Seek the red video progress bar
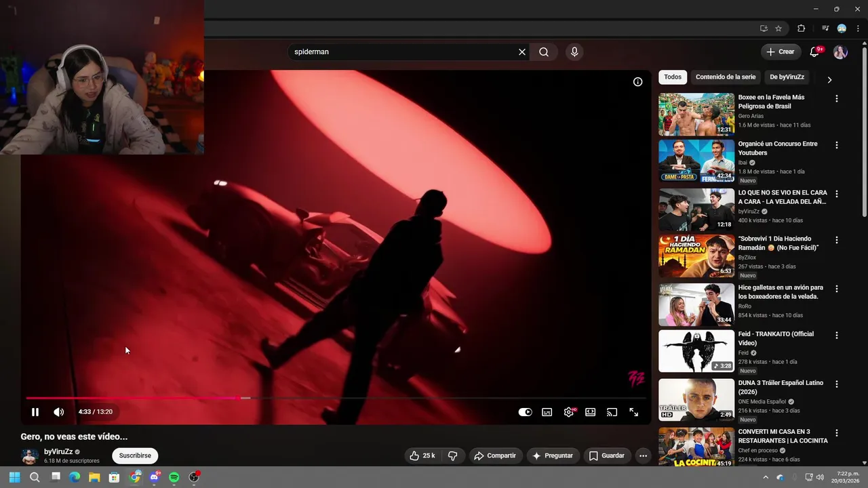The image size is (868, 488). click(336, 398)
